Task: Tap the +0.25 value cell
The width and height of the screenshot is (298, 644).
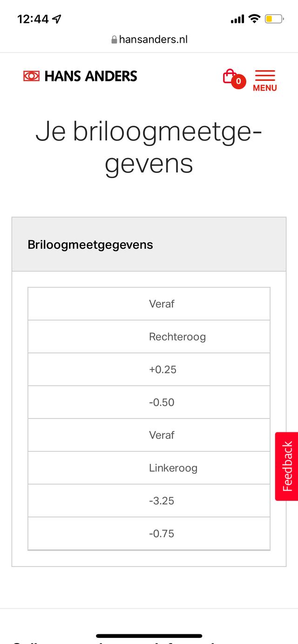Action: pos(149,370)
